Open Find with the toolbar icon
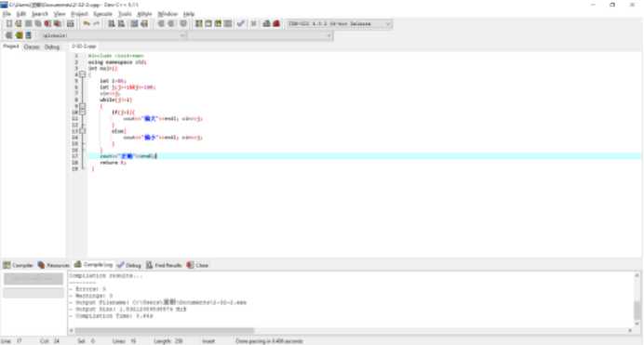Image resolution: width=644 pixels, height=345 pixels. point(112,24)
